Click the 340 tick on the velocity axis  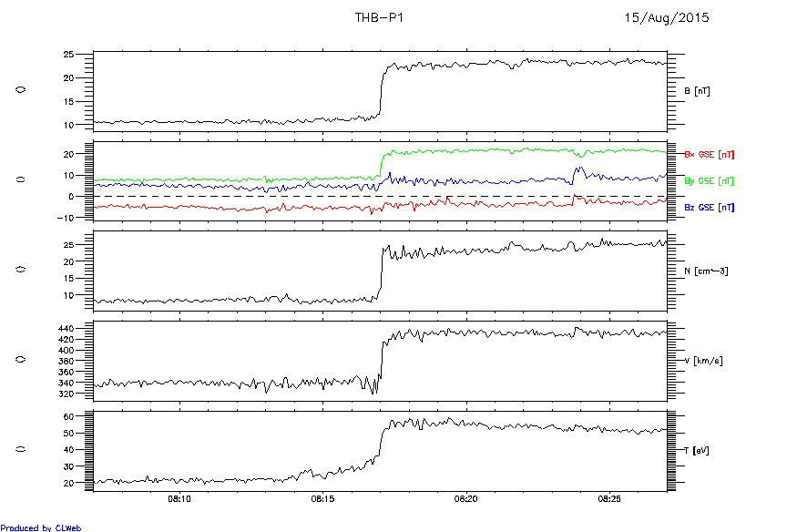[x=66, y=383]
